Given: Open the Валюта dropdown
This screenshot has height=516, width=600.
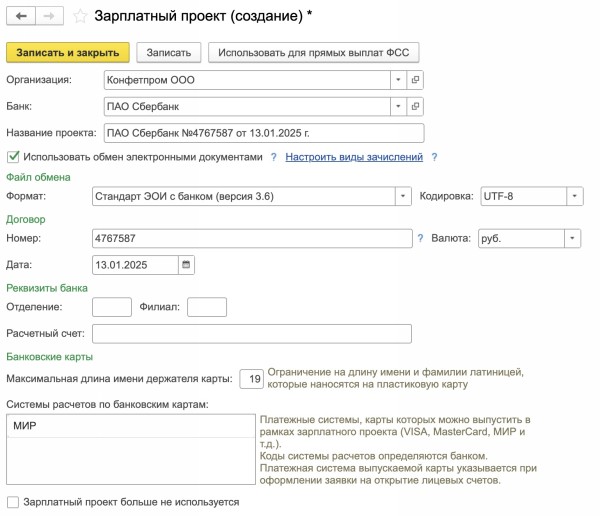Looking at the screenshot, I should (x=572, y=239).
